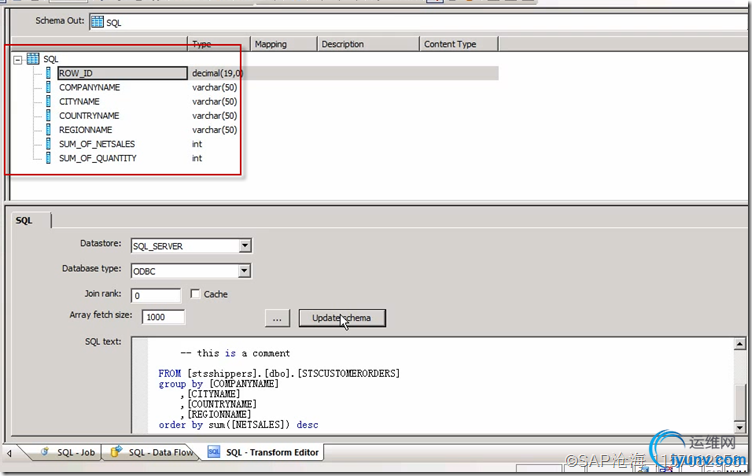Screen dimensions: 752x476
Task: Click the SQL text scroll up arrow
Action: (x=740, y=344)
